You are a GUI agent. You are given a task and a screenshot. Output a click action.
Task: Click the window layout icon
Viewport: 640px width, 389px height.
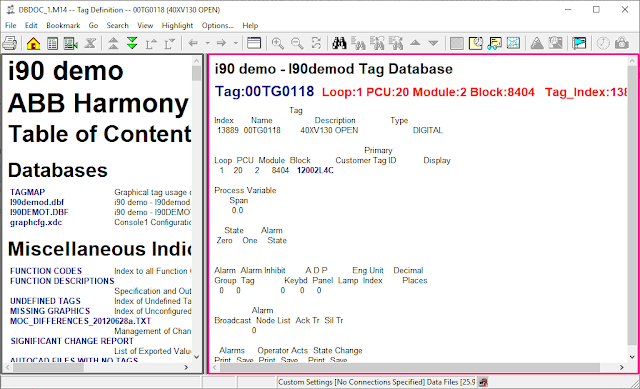(x=254, y=43)
